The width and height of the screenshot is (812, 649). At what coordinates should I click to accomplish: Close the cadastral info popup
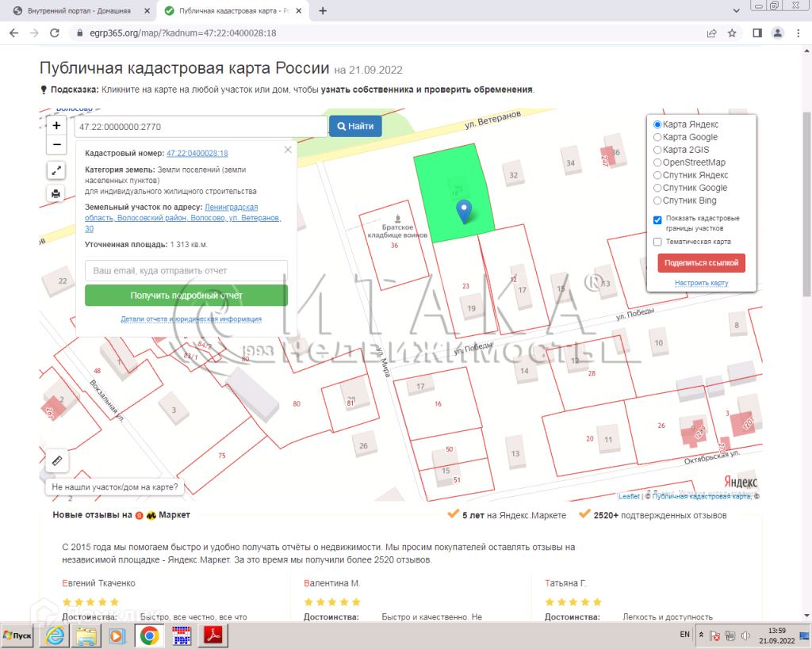(x=288, y=150)
